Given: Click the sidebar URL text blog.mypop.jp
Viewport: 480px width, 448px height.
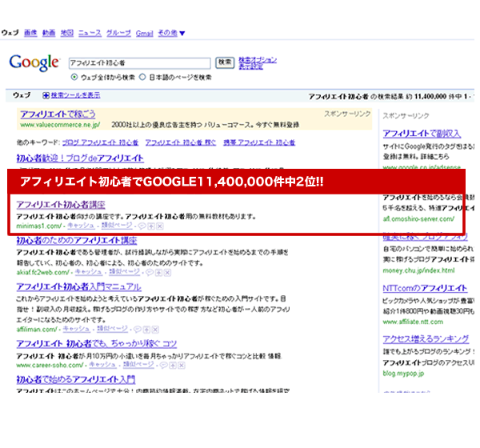Looking at the screenshot, I should pos(403,374).
